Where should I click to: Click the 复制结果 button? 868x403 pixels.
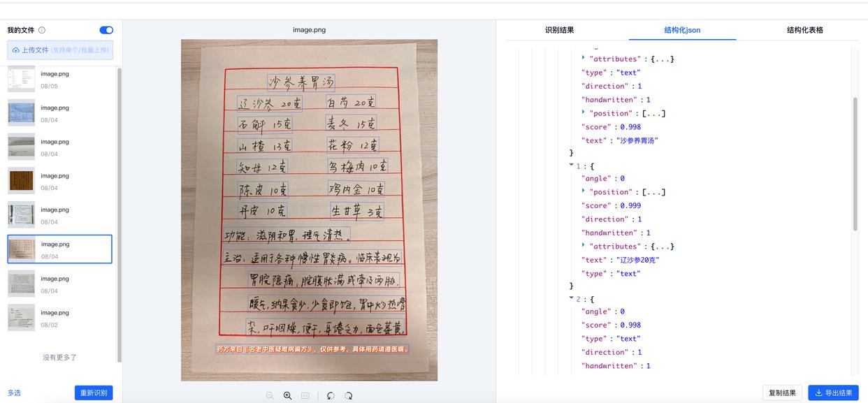click(x=782, y=393)
